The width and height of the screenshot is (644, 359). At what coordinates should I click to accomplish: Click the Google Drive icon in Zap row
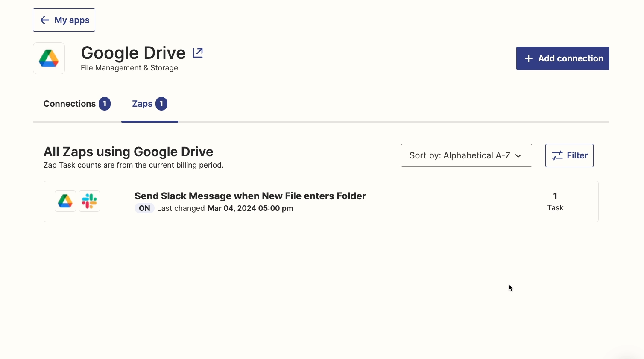tap(65, 201)
